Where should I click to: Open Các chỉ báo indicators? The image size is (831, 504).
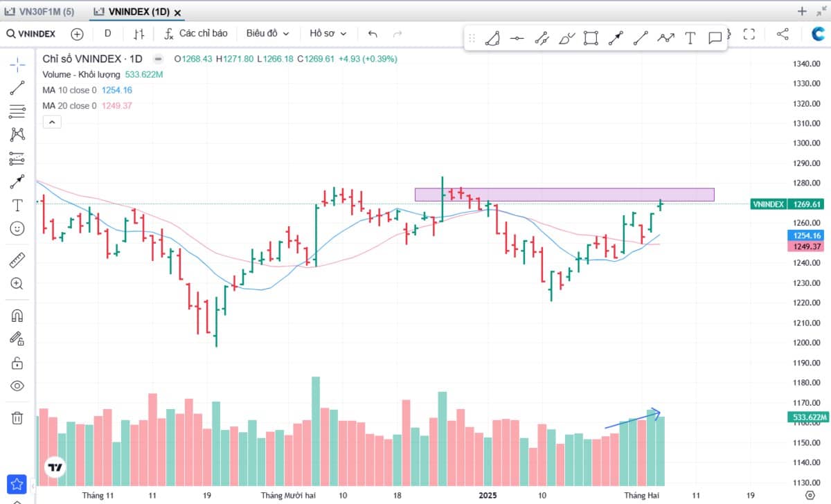[196, 33]
